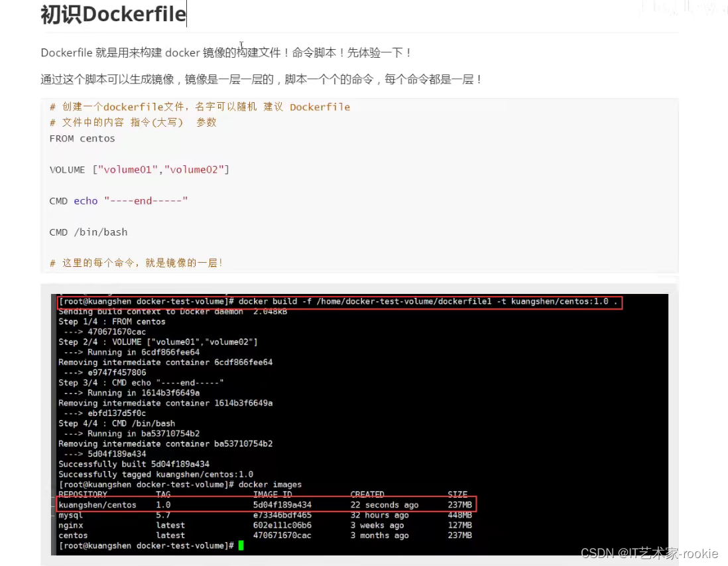Click the 'CMD echo "----end-----"' code line
This screenshot has height=566, width=728.
click(x=119, y=201)
